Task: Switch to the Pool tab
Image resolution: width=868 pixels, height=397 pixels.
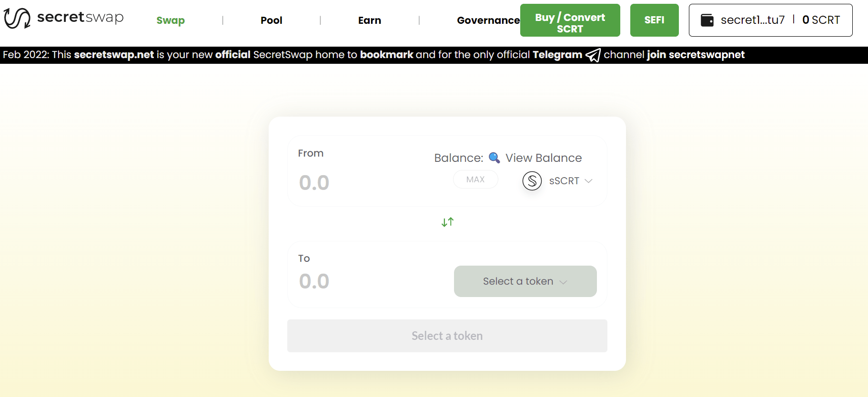Action: click(x=271, y=20)
